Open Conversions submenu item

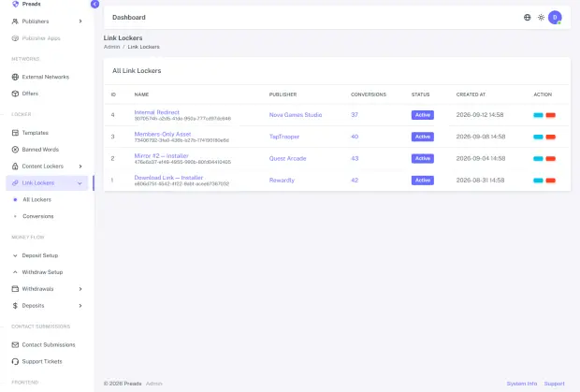point(38,216)
